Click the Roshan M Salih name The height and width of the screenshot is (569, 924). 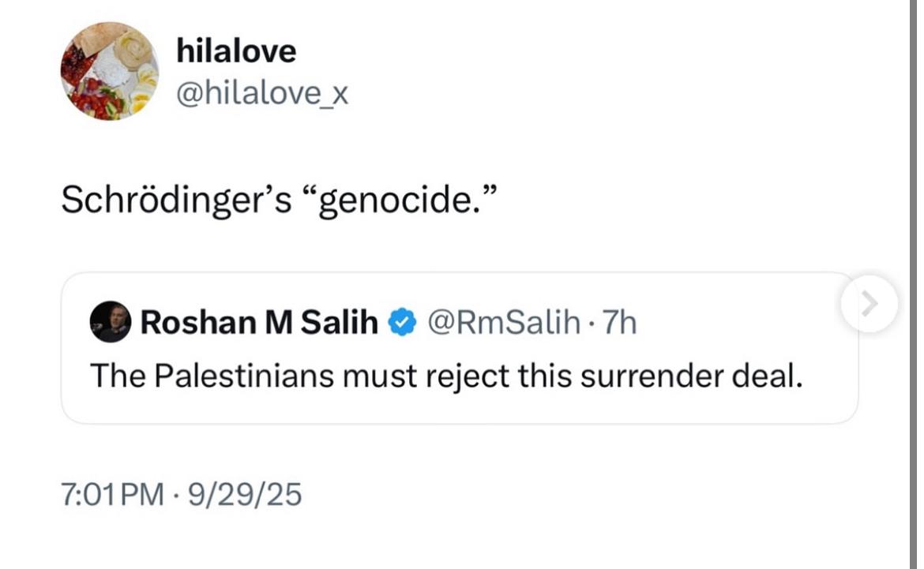[x=259, y=322]
